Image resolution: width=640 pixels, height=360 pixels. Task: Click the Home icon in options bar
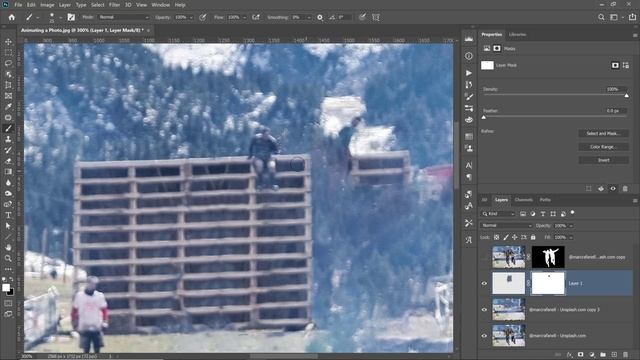[x=12, y=17]
